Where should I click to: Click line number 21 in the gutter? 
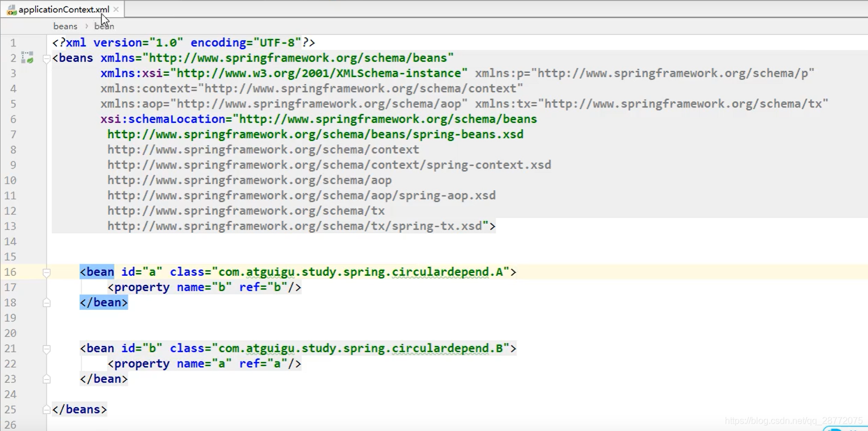(x=10, y=348)
